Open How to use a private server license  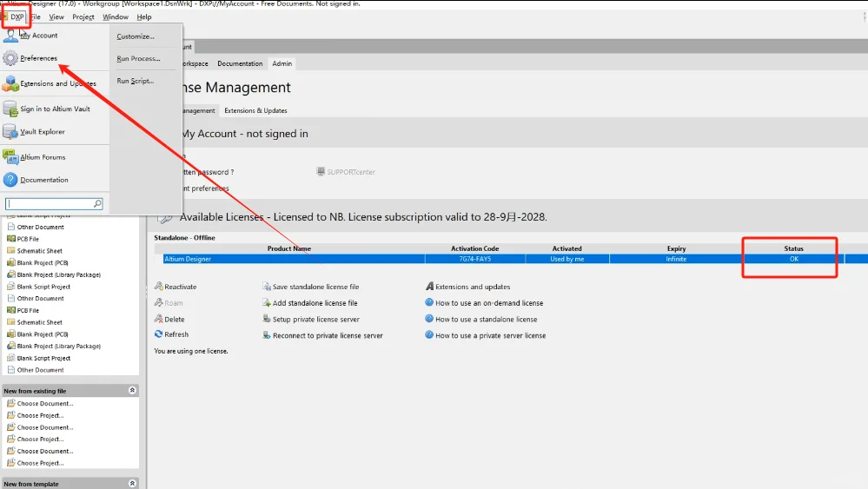point(490,336)
